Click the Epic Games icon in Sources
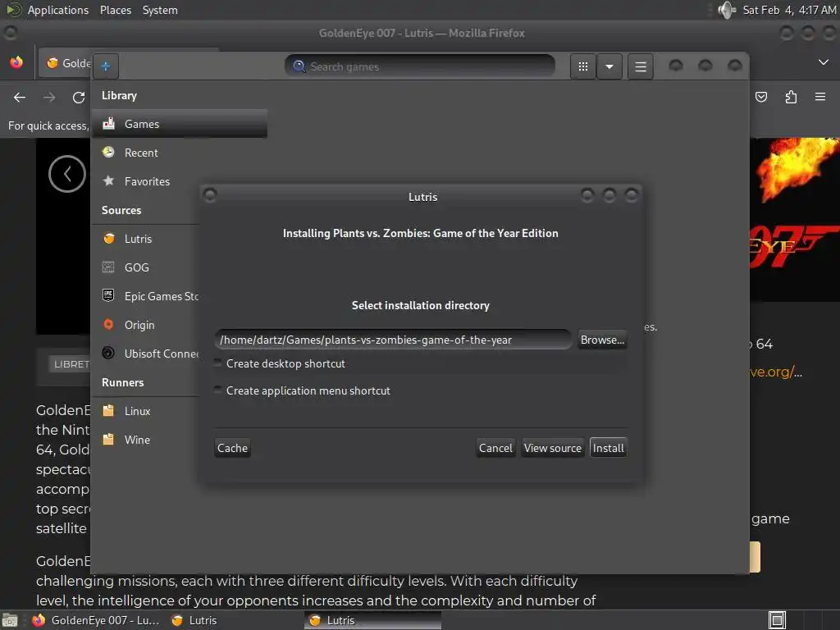The width and height of the screenshot is (840, 630). (x=108, y=295)
